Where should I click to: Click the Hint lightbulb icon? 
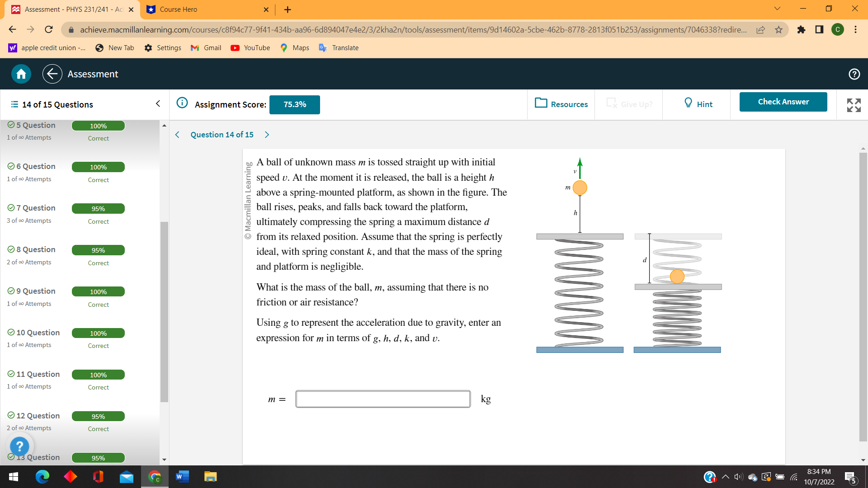(688, 103)
